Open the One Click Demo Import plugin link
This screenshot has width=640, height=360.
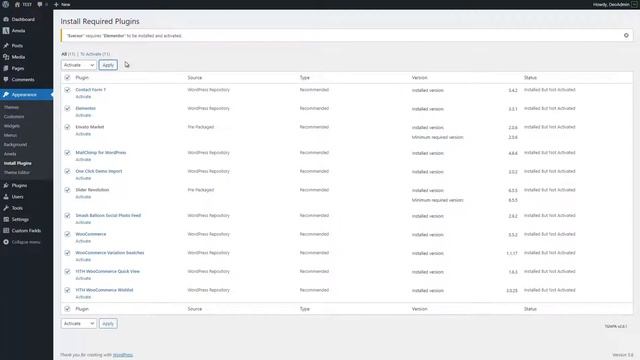pos(99,171)
